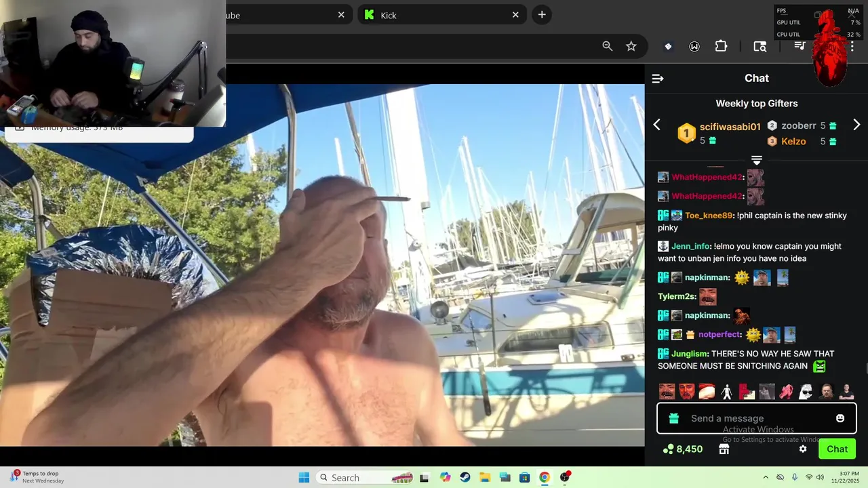
Task: Insert the arms-crossed man quick emote
Action: pyautogui.click(x=846, y=392)
